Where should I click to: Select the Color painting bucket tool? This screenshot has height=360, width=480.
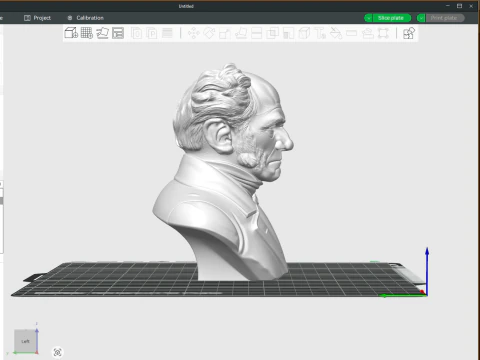point(336,33)
